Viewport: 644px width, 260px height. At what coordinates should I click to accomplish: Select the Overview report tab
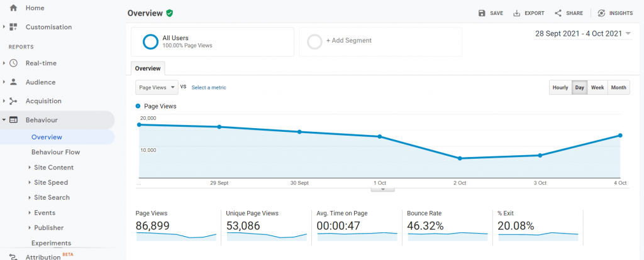(x=148, y=68)
